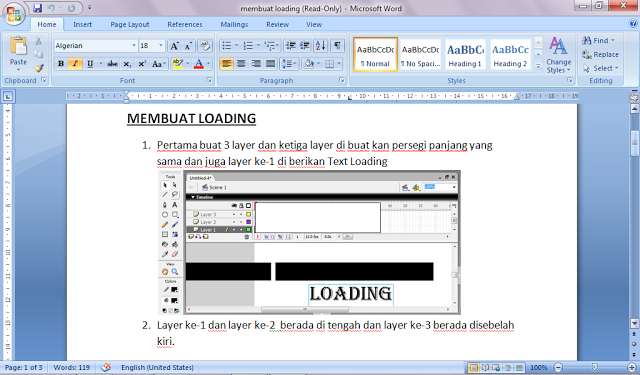Toggle show paragraph marks
The image size is (640, 375).
pyautogui.click(x=337, y=46)
